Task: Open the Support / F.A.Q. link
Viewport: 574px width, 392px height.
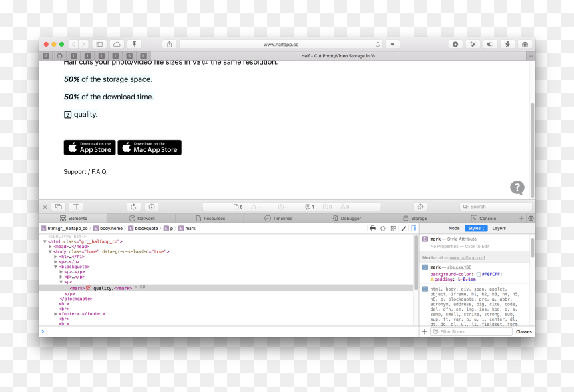Action: [85, 172]
